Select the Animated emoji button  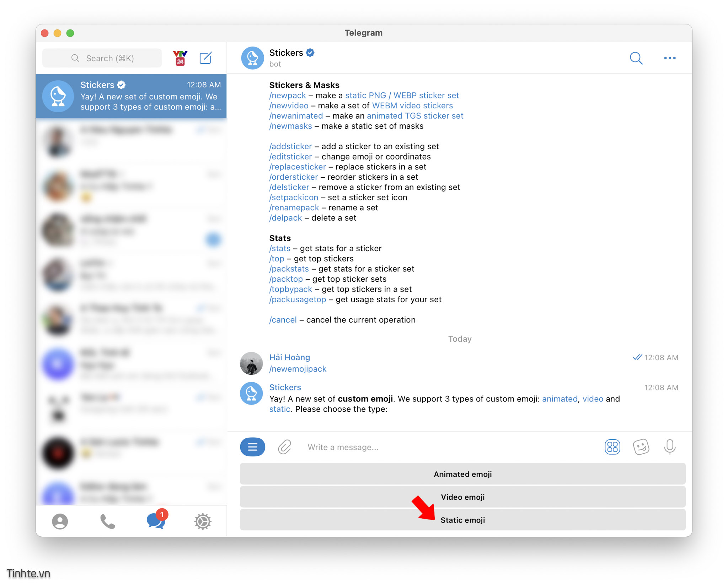coord(463,474)
